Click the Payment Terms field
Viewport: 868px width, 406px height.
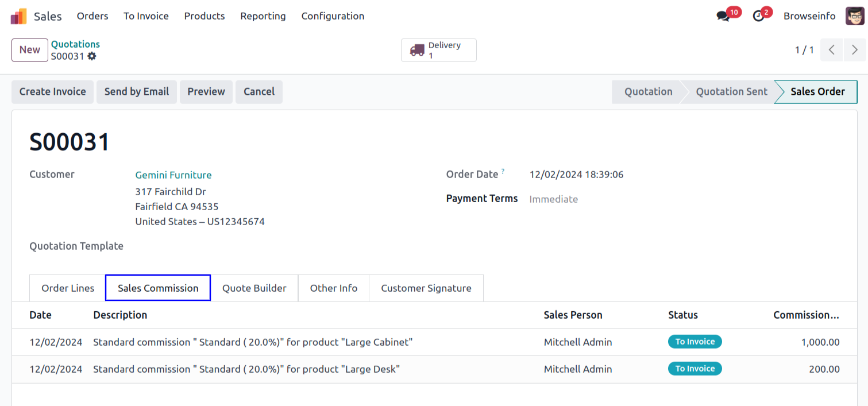point(554,199)
